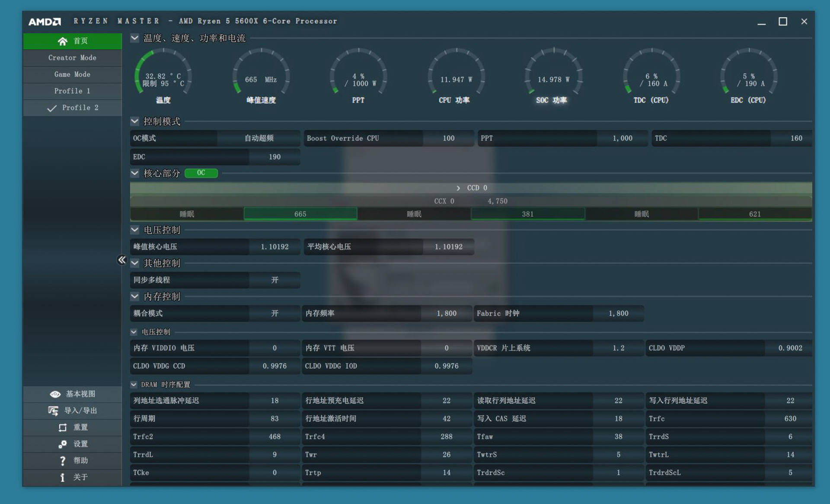Collapse the 内存控制 section
This screenshot has width=830, height=504.
point(135,296)
